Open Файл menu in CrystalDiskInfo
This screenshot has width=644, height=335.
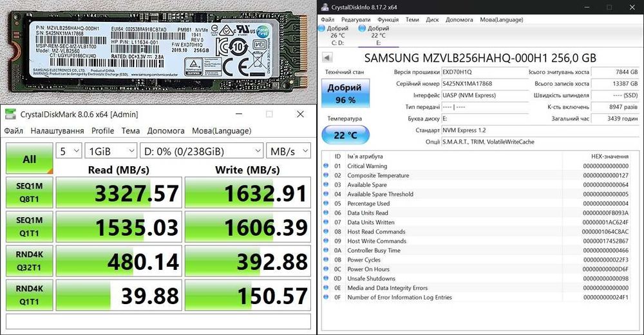coord(327,19)
